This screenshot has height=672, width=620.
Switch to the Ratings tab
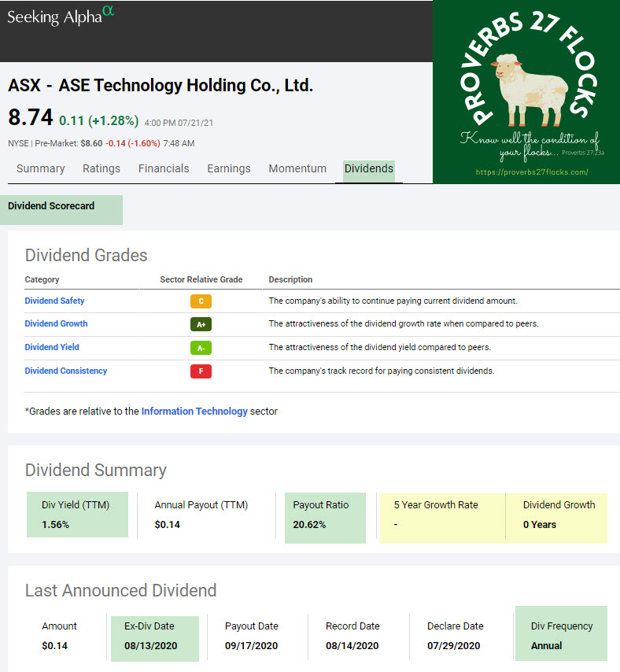pyautogui.click(x=101, y=168)
